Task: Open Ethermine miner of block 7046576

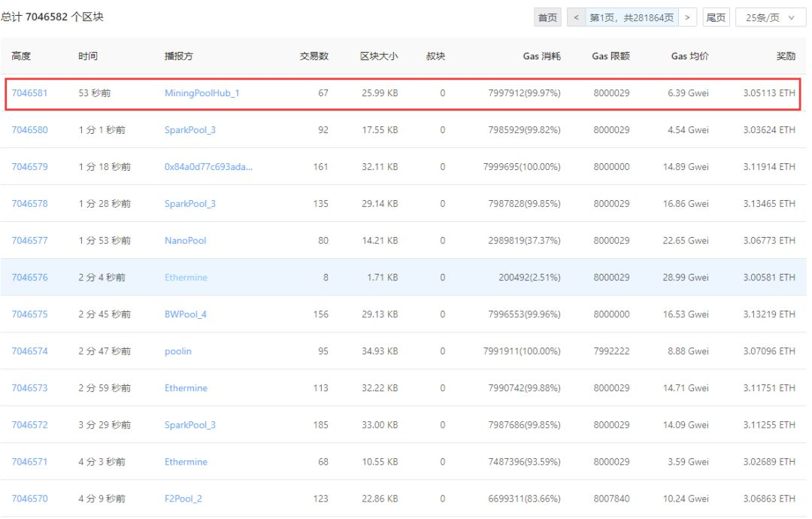Action: pos(186,278)
